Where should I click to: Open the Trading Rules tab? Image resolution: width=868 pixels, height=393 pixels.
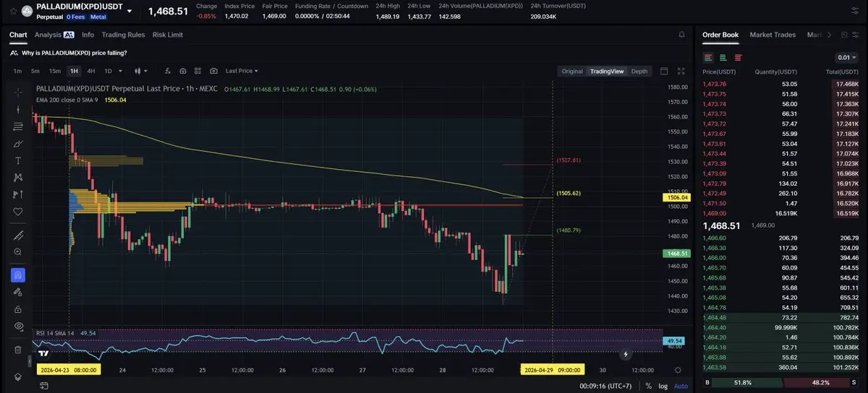(123, 35)
